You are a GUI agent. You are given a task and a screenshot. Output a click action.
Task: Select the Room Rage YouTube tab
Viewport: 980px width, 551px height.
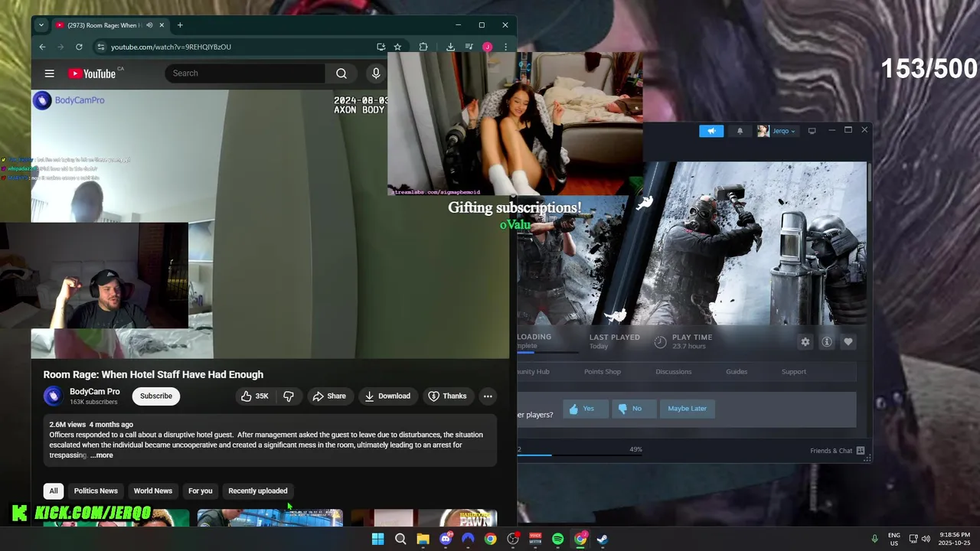coord(111,25)
